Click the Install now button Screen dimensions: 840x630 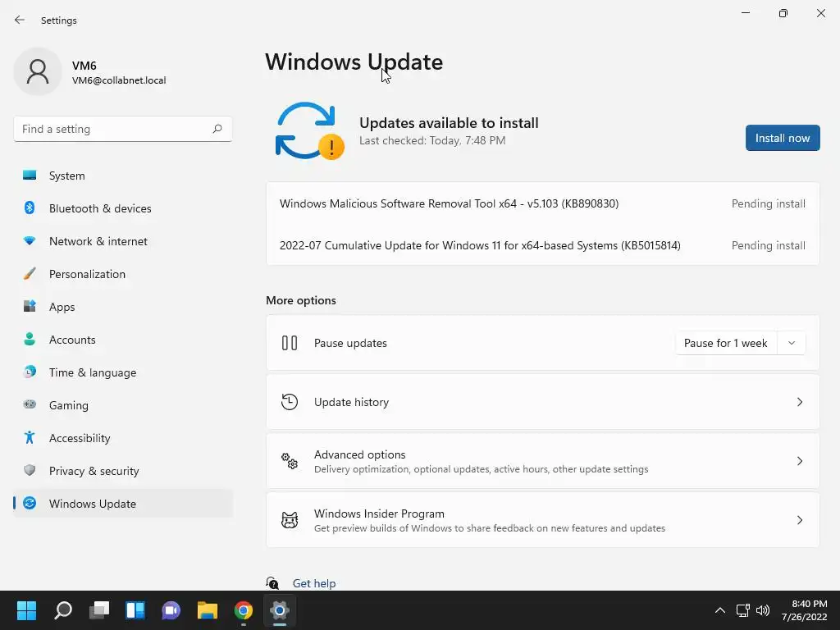[782, 138]
